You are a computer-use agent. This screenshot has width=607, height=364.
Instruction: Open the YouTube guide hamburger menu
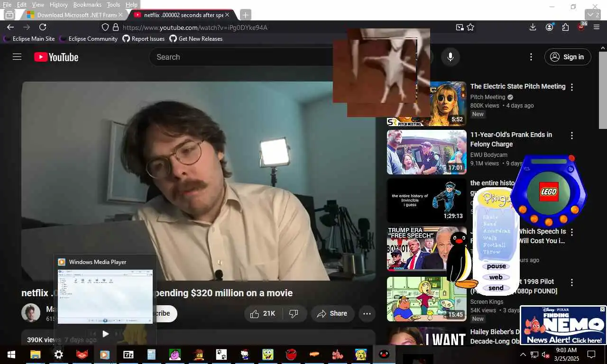(17, 57)
